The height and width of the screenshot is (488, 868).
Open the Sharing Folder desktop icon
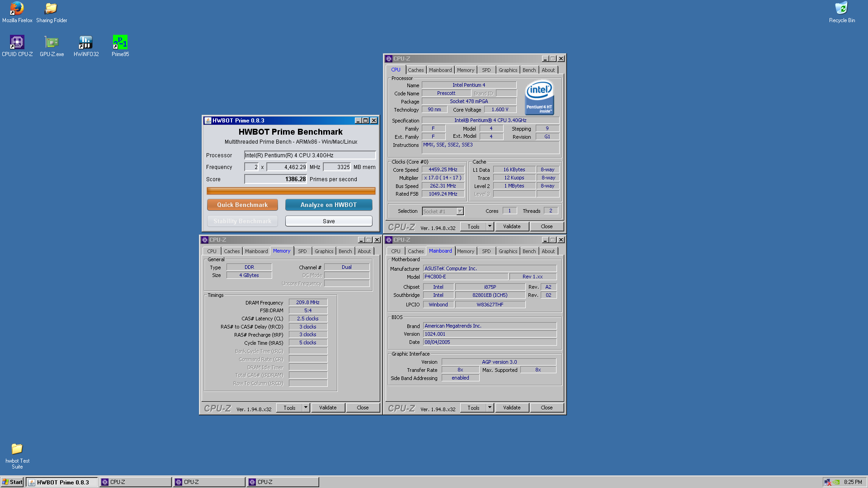click(52, 12)
